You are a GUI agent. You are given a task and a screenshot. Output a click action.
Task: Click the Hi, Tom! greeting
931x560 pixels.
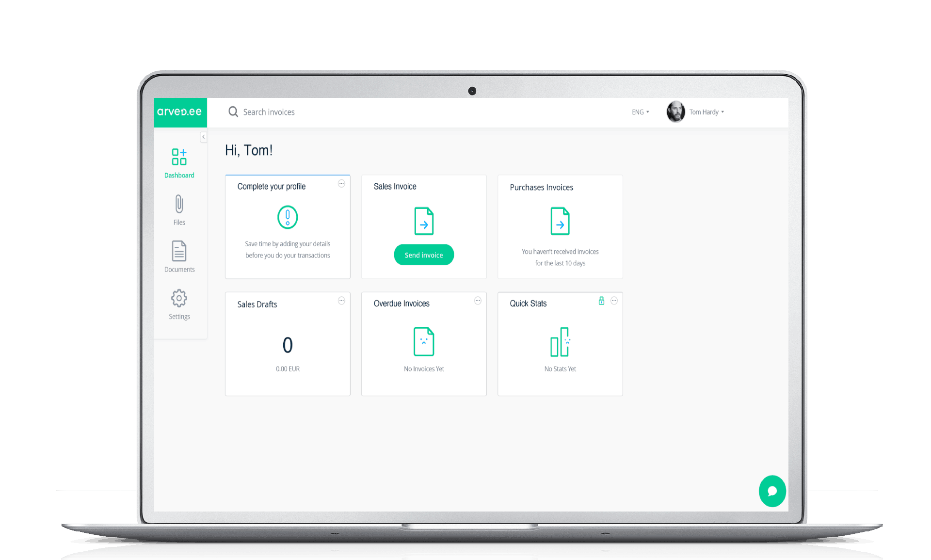coord(249,150)
